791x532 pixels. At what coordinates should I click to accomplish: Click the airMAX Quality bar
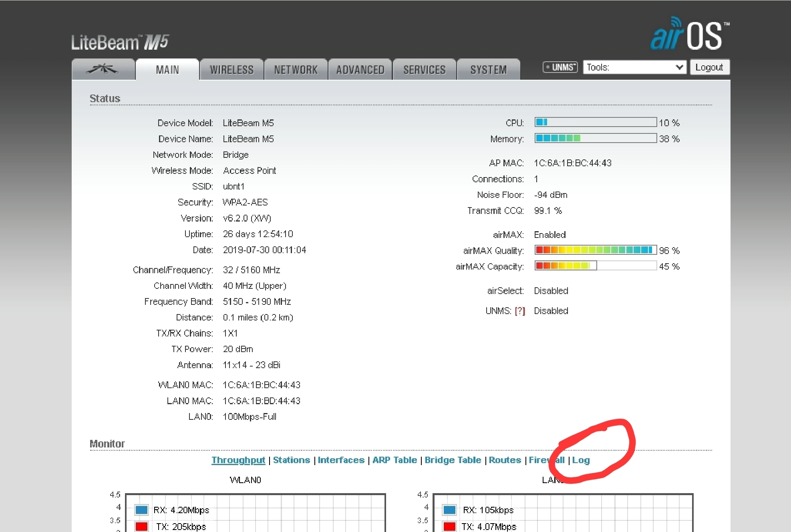(x=596, y=250)
